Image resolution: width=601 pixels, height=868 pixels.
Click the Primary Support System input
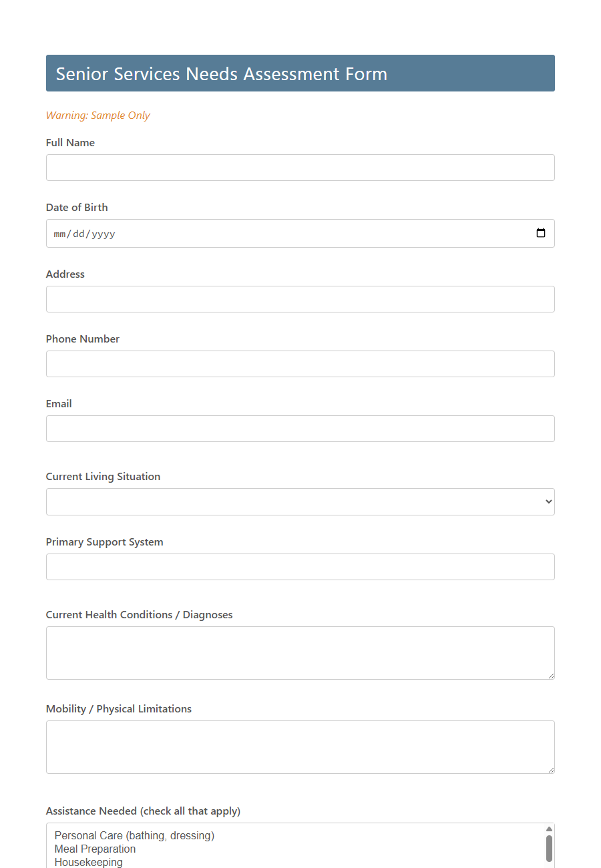(x=300, y=567)
